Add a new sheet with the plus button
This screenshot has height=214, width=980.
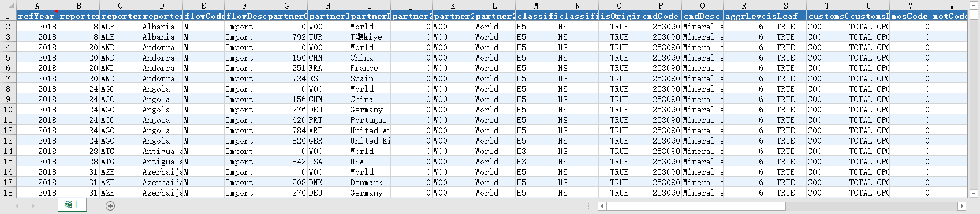(x=110, y=206)
